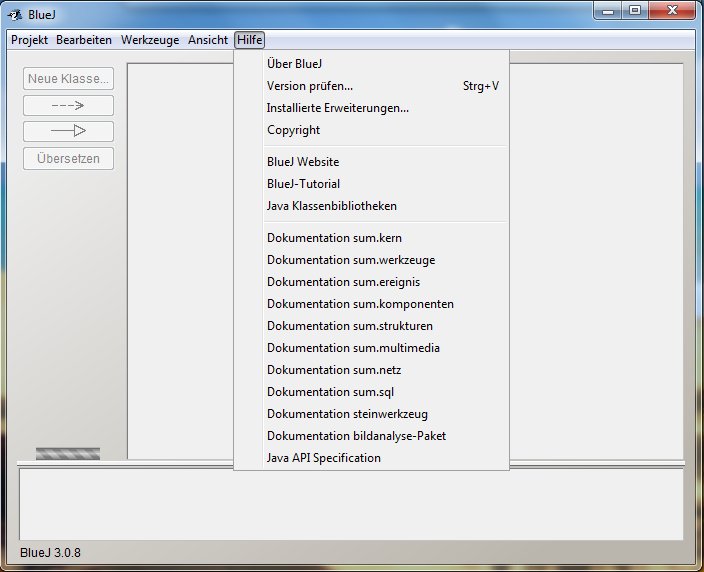The width and height of the screenshot is (704, 572).
Task: Select Java Klassenbibliotheken menu item
Action: click(332, 206)
